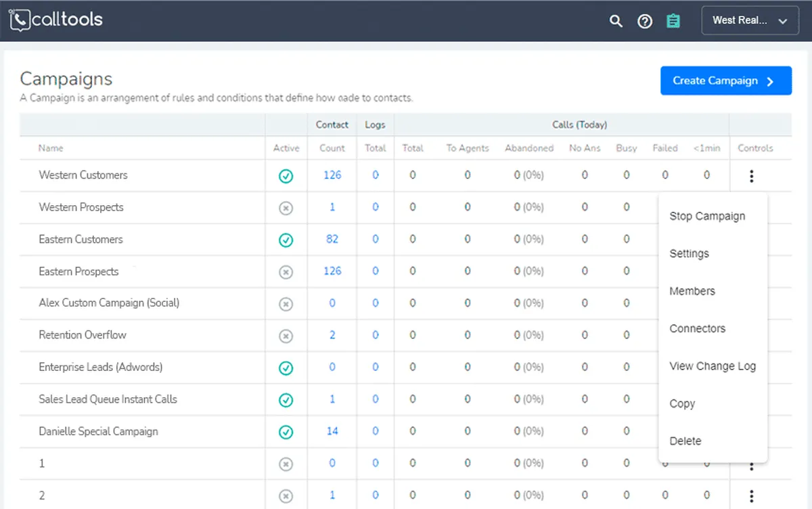Expand the West Real account dropdown
The width and height of the screenshot is (812, 509).
[x=750, y=21]
